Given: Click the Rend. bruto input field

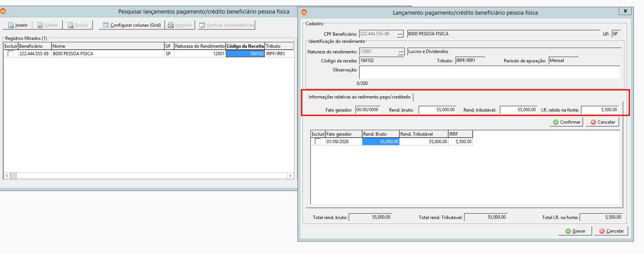Looking at the screenshot, I should click(x=437, y=110).
